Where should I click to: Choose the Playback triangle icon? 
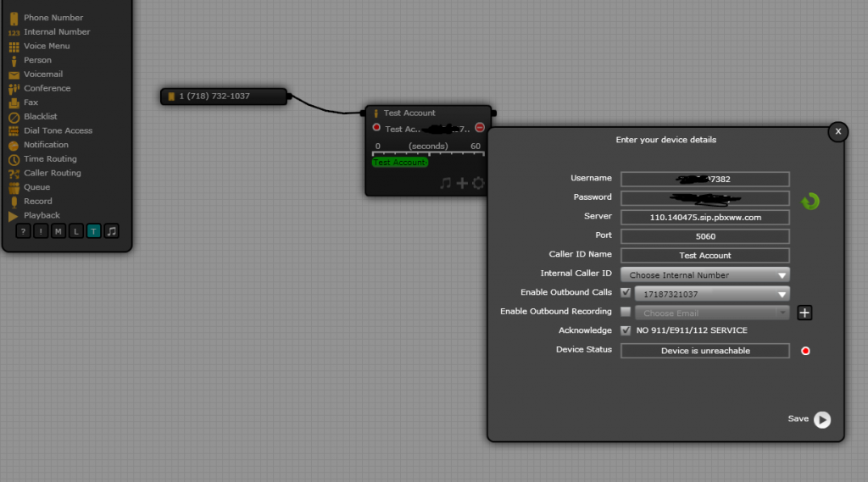pos(14,216)
